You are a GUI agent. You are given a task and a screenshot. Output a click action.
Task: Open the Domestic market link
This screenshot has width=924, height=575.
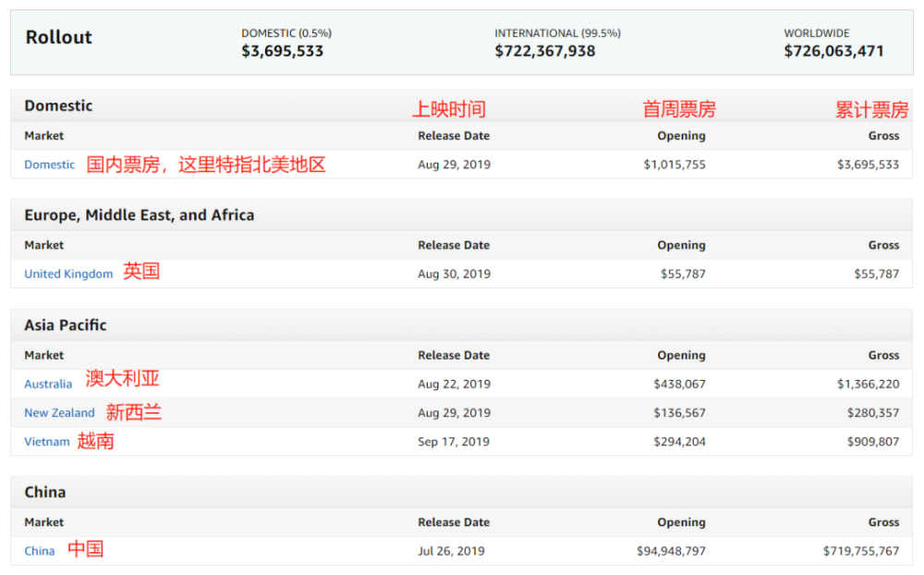50,165
